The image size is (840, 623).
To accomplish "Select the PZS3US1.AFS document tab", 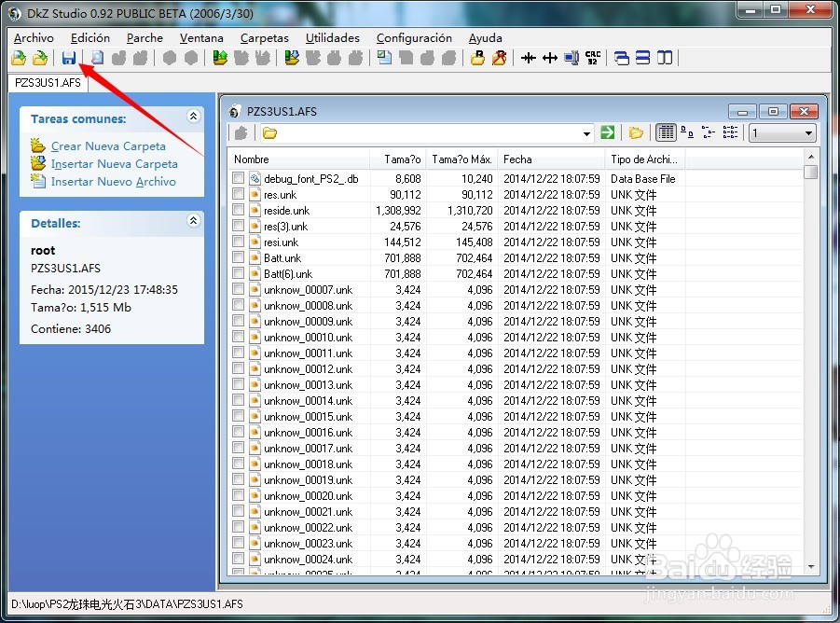I will pyautogui.click(x=48, y=82).
